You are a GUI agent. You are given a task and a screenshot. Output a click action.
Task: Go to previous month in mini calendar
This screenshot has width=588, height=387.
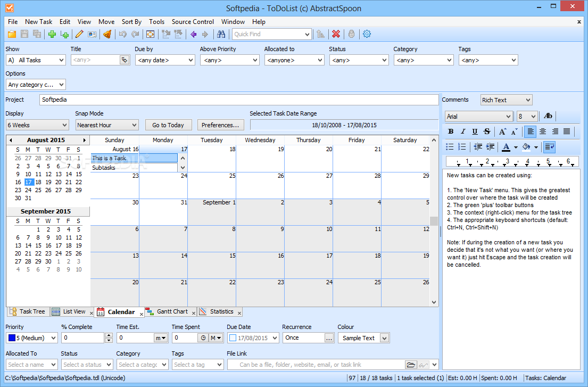tap(11, 140)
